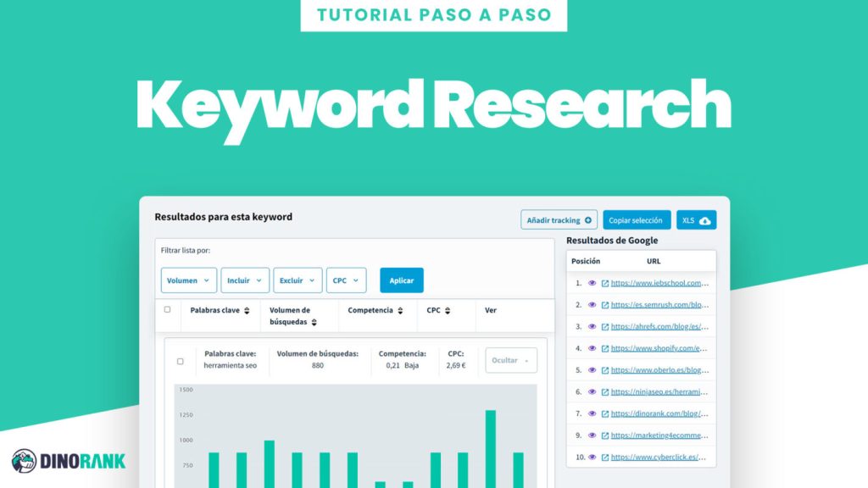Screen dimensions: 868x488
Task: Open the Incluir filter dropdown
Action: coord(245,280)
